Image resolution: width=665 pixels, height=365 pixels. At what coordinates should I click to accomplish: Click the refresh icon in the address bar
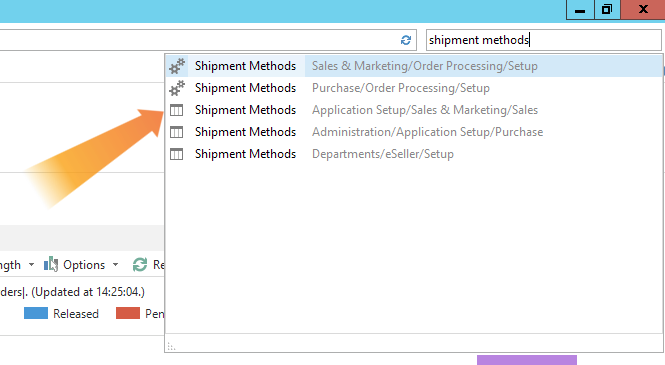point(406,40)
